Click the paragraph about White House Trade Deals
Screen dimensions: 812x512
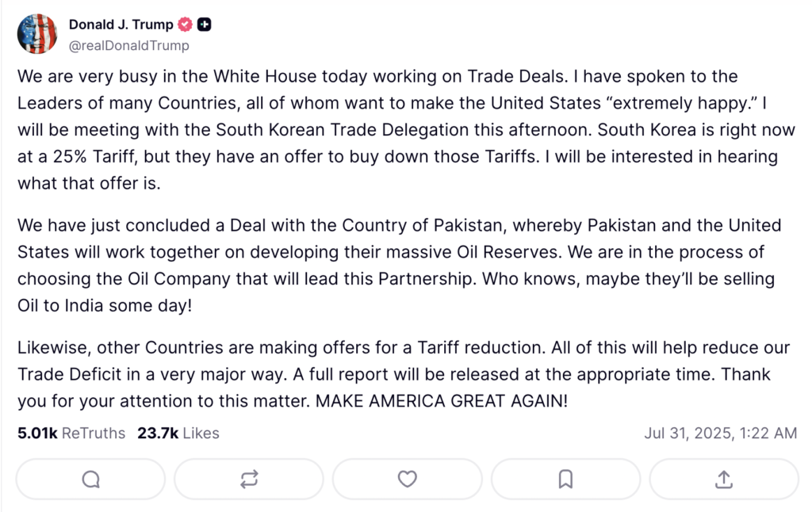click(406, 129)
